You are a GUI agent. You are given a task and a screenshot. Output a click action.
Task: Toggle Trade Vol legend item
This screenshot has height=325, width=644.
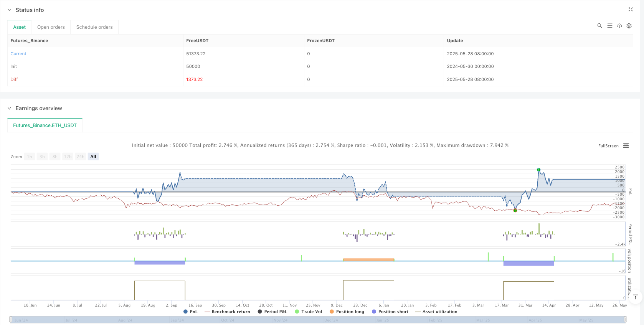(x=308, y=312)
